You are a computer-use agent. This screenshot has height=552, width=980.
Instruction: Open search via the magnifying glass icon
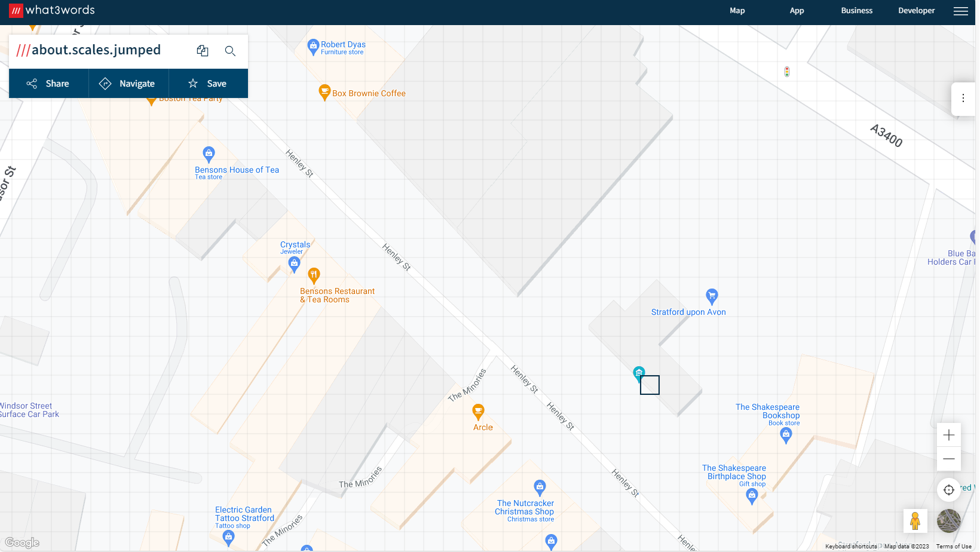pos(230,51)
